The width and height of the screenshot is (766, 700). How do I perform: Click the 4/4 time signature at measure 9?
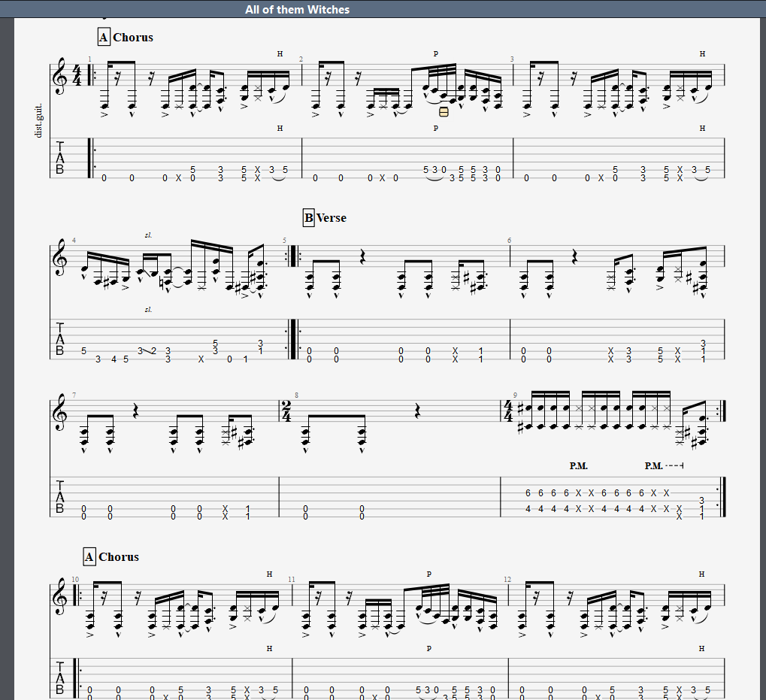[508, 412]
